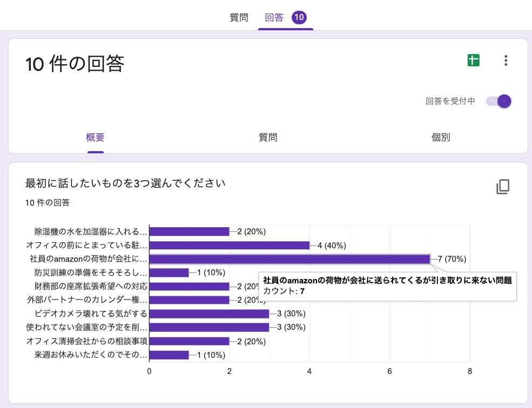Switch to the 個別 responses tab
532x408 pixels.
coord(441,137)
